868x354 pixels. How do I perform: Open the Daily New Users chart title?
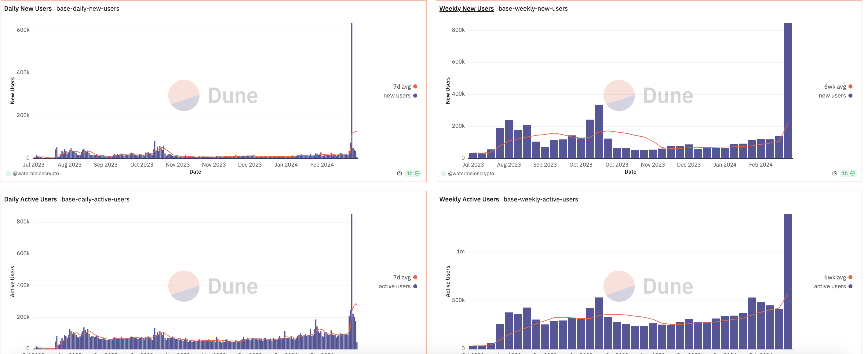27,9
